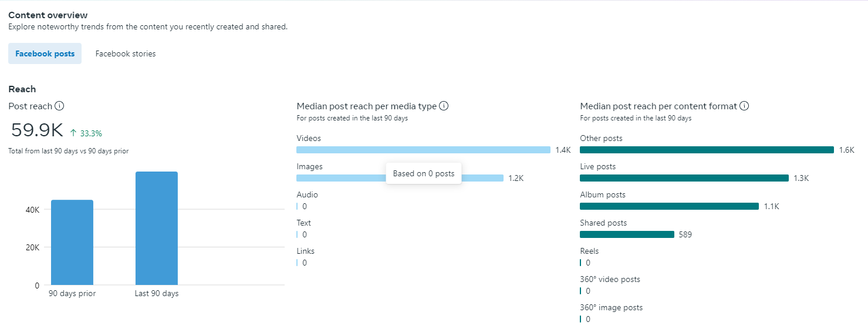Click the 59.9K post reach value

point(37,130)
